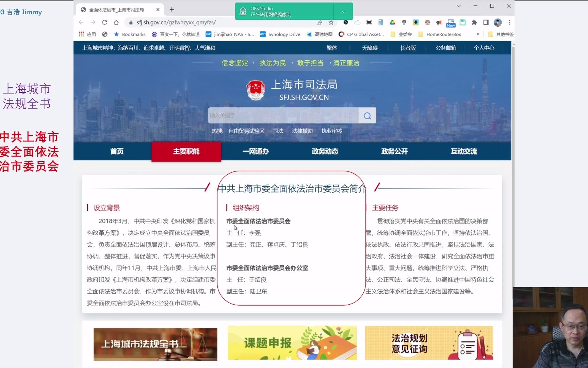Screen dimensions: 588x368
Task: Open the calculator extension icon
Action: [380, 22]
